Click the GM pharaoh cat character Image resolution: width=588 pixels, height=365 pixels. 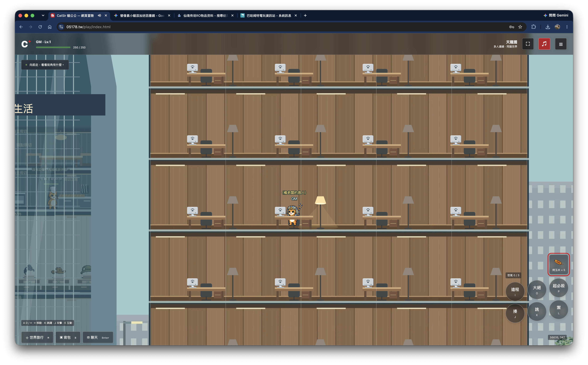tap(293, 215)
